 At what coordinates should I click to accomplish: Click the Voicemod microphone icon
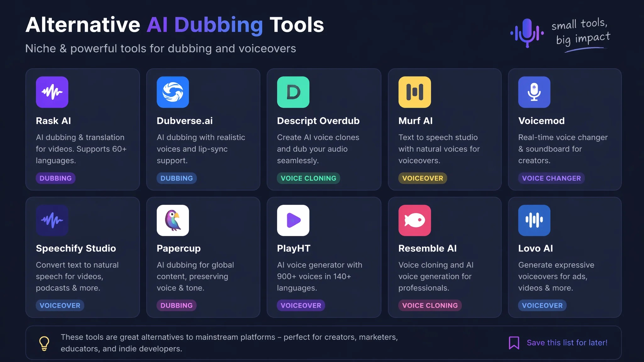tap(534, 92)
